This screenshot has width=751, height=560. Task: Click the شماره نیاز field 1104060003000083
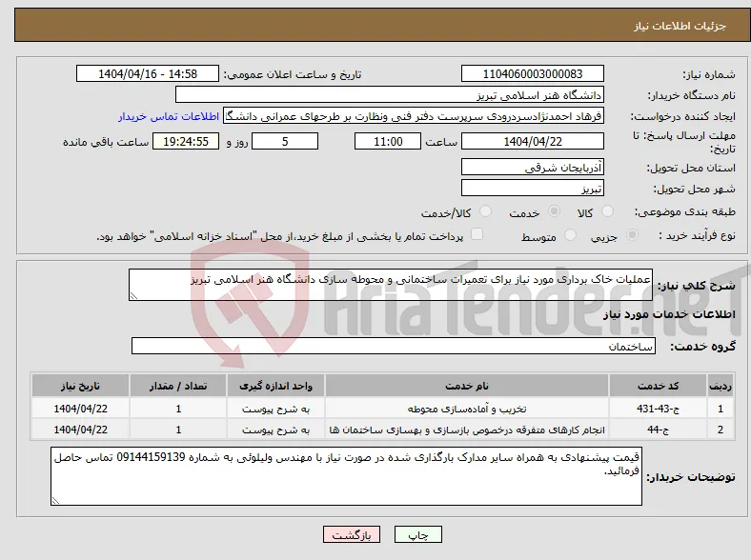(x=533, y=73)
